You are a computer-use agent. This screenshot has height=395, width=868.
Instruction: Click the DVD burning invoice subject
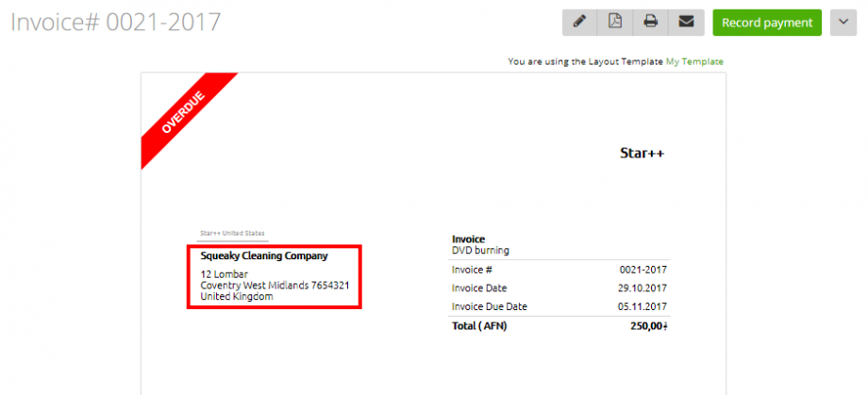point(480,251)
